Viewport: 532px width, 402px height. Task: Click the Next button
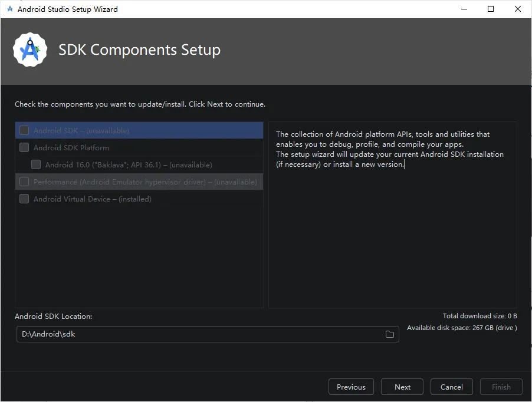pos(403,387)
